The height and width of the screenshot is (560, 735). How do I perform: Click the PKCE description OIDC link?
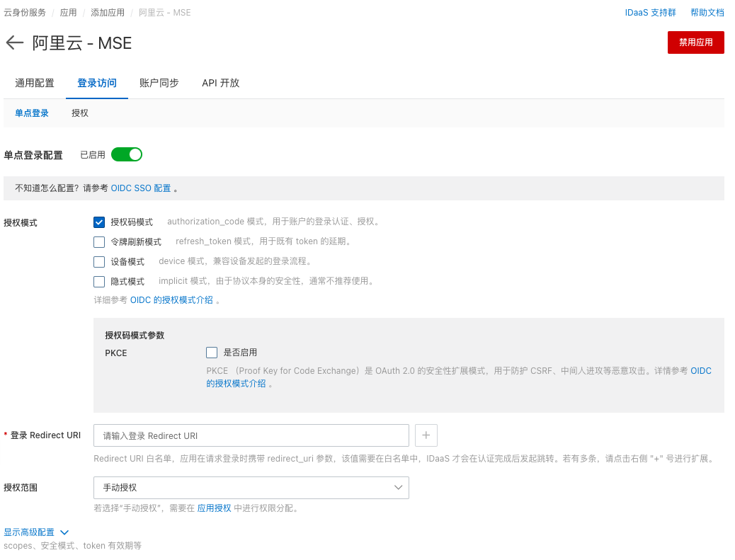[701, 371]
